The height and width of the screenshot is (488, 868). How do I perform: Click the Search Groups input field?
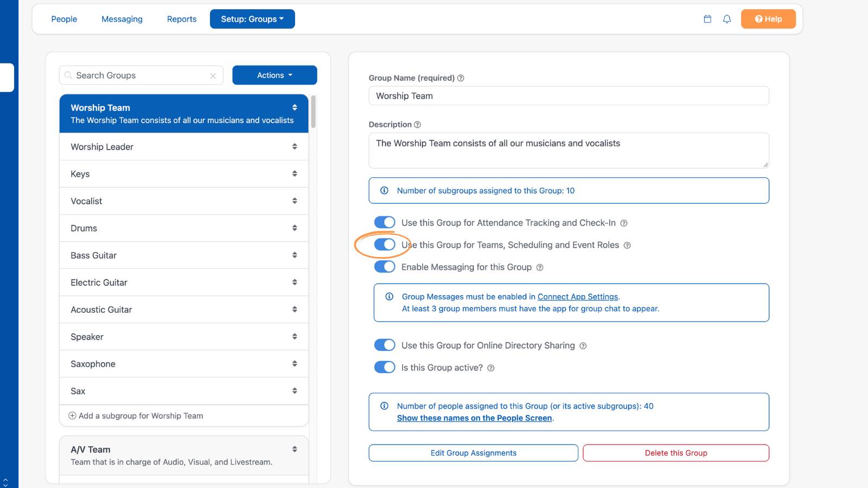click(141, 75)
